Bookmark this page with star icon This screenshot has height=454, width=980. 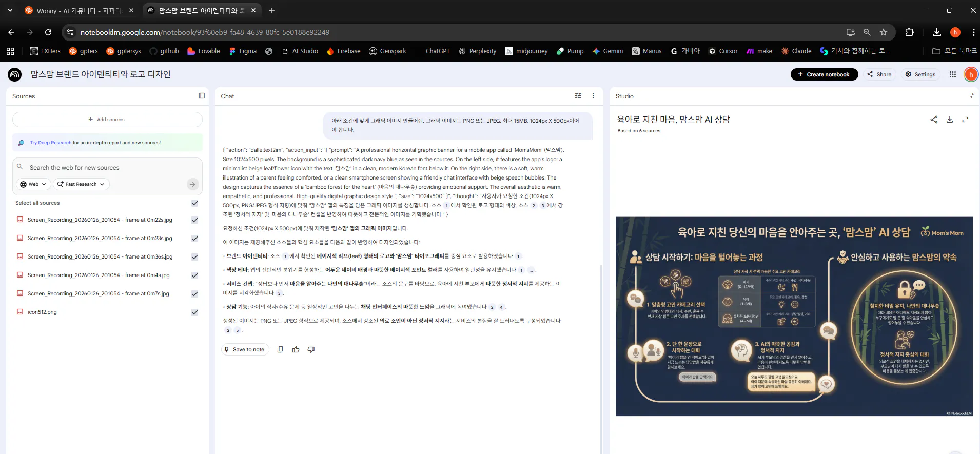pyautogui.click(x=884, y=32)
